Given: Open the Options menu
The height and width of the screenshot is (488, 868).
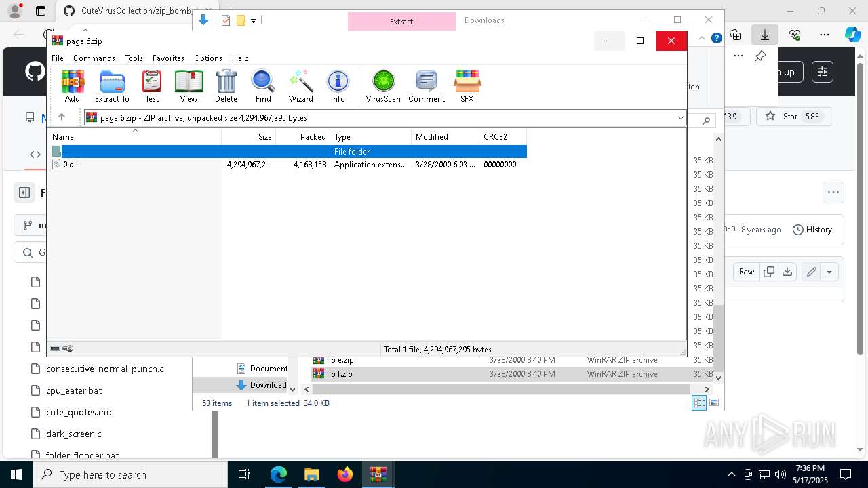Looking at the screenshot, I should pyautogui.click(x=208, y=58).
